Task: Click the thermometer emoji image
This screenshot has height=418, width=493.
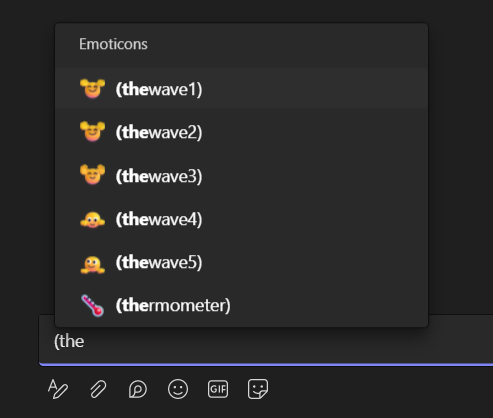Action: pyautogui.click(x=92, y=305)
